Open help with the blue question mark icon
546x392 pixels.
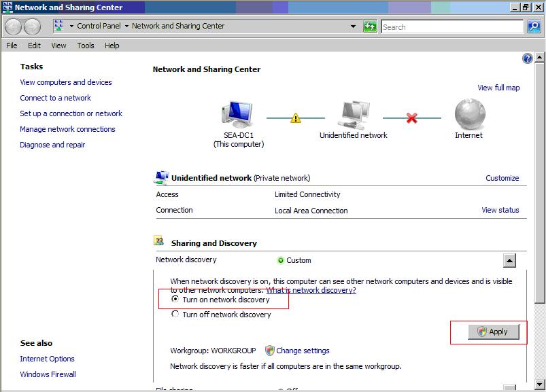tap(527, 59)
